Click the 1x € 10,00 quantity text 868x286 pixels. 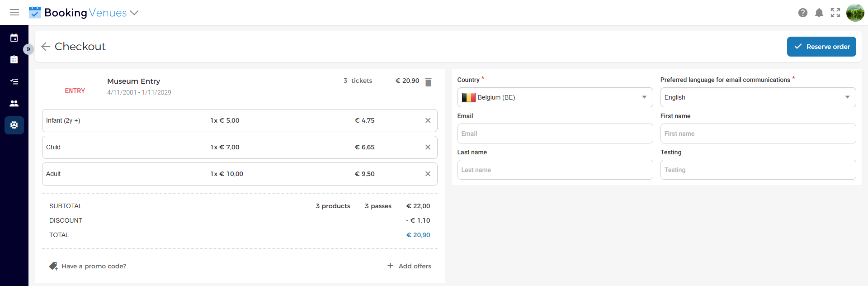pyautogui.click(x=226, y=174)
